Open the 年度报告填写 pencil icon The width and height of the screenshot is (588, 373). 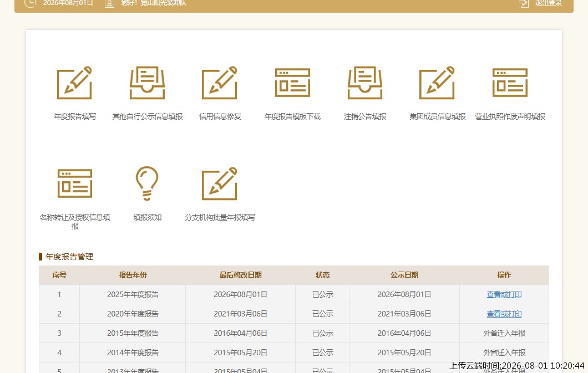[x=75, y=83]
